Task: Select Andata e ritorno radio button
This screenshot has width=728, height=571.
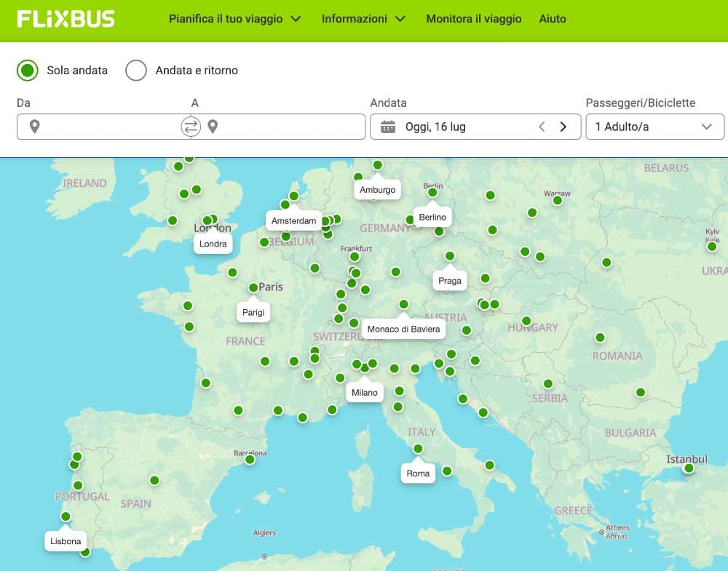Action: tap(136, 71)
